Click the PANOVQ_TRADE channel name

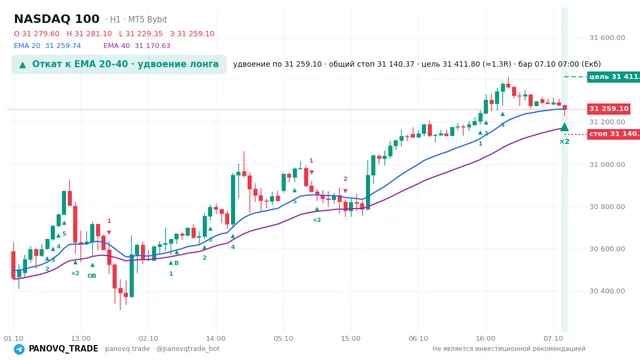(63, 349)
